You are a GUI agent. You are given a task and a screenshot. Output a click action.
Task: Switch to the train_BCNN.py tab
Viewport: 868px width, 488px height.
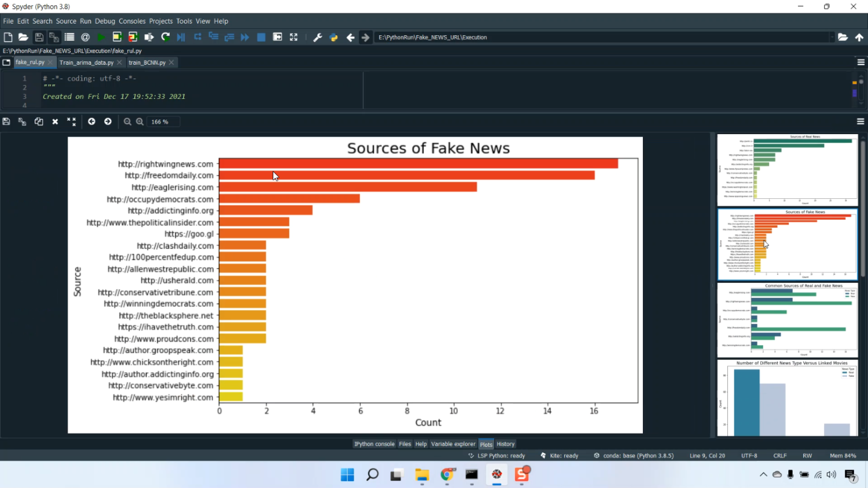tap(148, 62)
